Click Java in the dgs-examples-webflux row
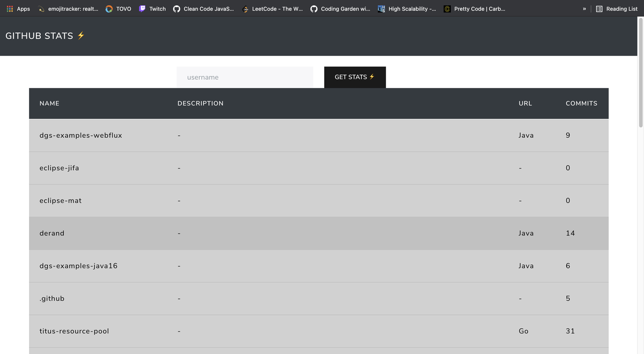 point(526,136)
